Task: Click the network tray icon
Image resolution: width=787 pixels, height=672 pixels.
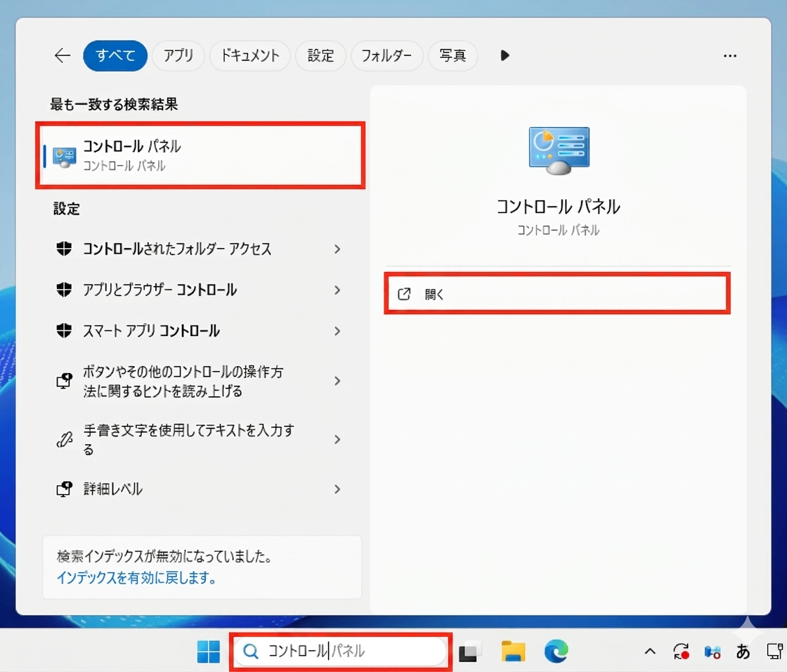Action: pos(713,652)
